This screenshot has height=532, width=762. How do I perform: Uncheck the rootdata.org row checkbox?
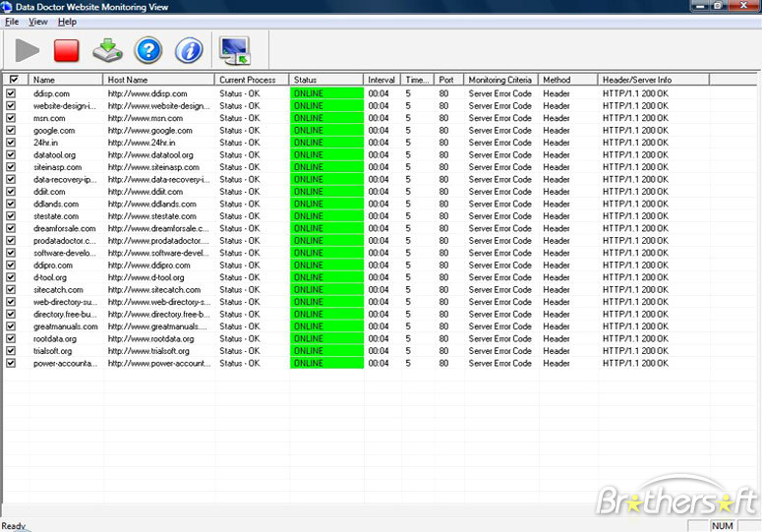click(11, 338)
